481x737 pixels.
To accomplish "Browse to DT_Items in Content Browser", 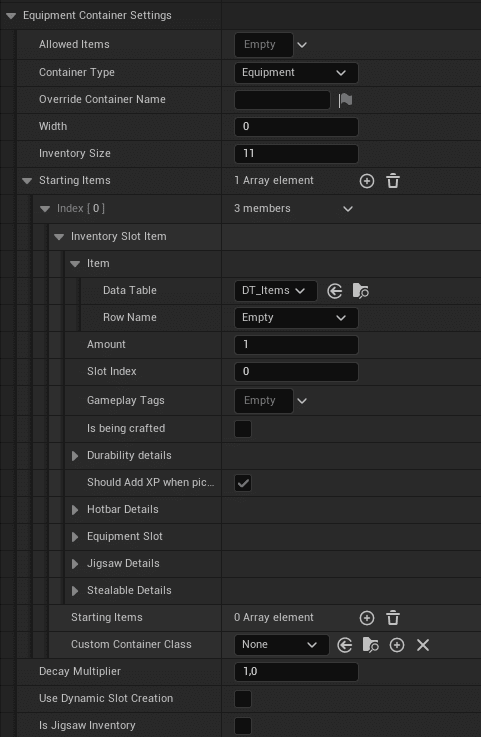I will (x=361, y=291).
